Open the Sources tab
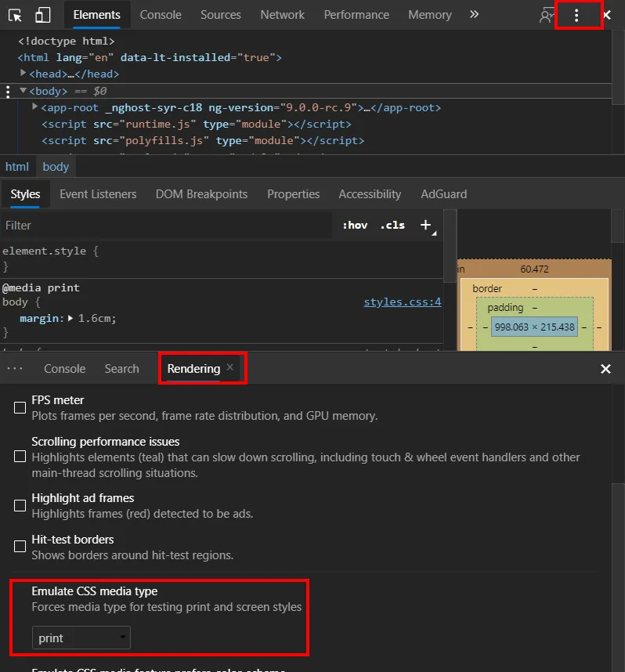This screenshot has height=672, width=625. coord(221,15)
